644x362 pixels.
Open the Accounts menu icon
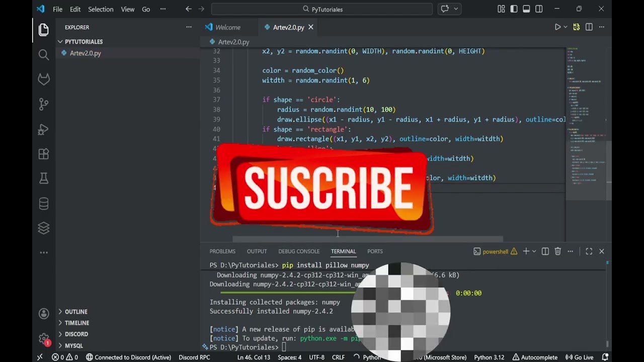pos(44,314)
